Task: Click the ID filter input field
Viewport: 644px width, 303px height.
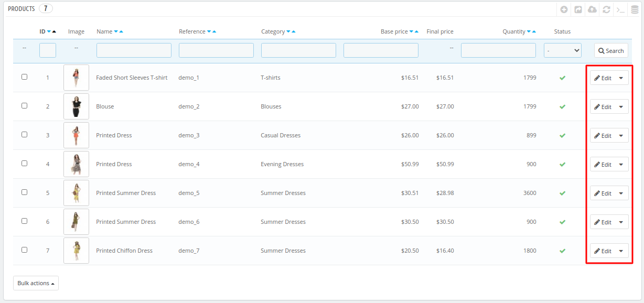Action: 48,50
